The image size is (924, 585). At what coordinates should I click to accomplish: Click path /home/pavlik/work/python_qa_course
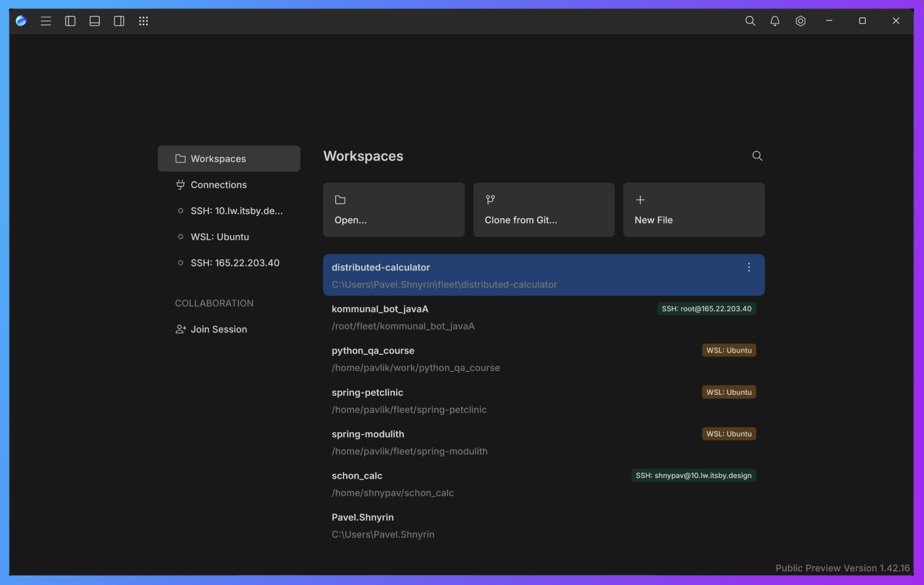416,368
